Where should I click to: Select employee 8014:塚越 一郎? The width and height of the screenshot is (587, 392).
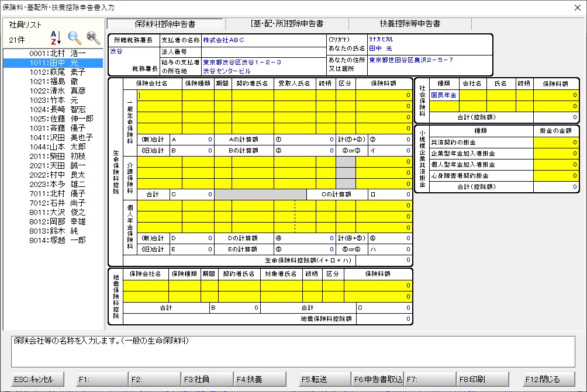pos(53,241)
